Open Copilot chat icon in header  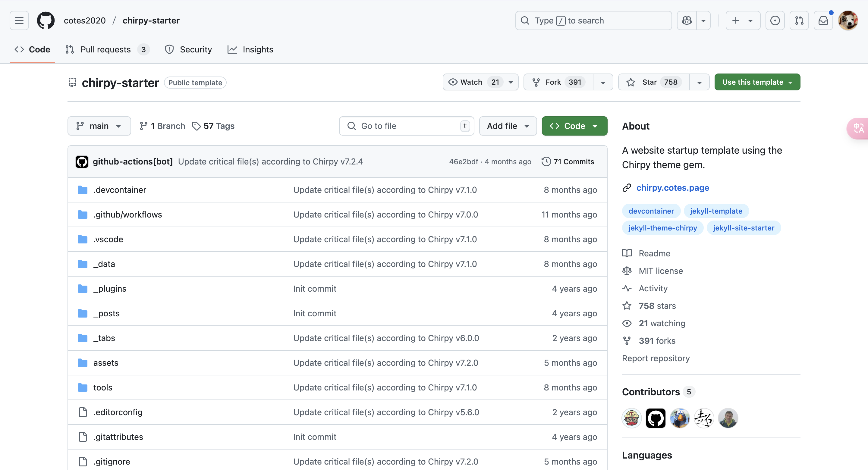tap(687, 20)
